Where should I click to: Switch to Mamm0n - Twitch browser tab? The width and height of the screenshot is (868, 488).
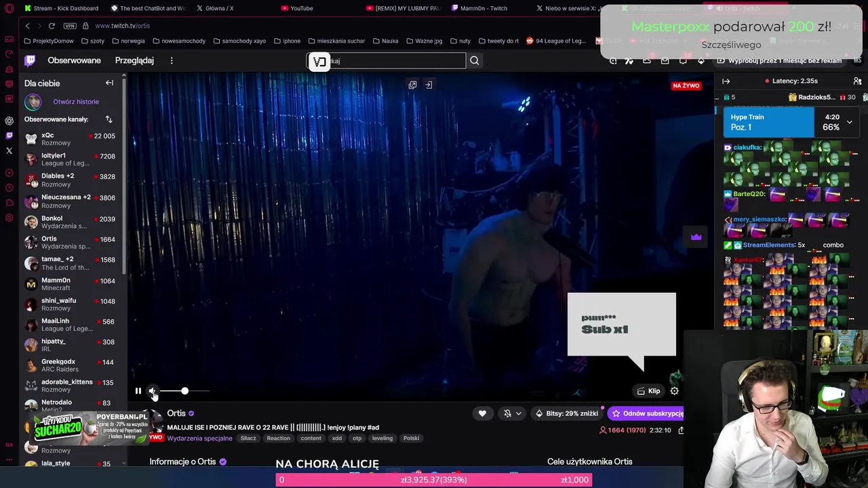[x=484, y=8]
